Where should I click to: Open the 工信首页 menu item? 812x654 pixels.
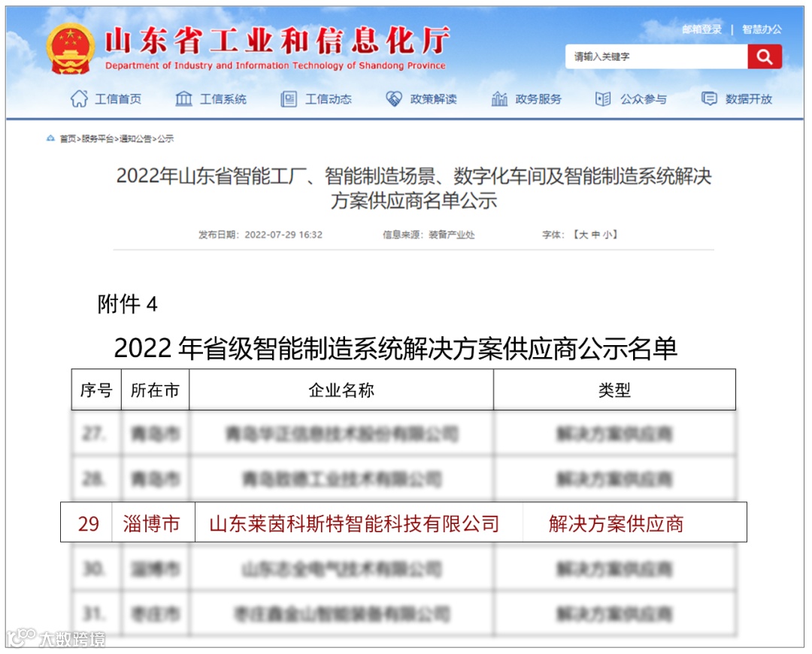118,99
